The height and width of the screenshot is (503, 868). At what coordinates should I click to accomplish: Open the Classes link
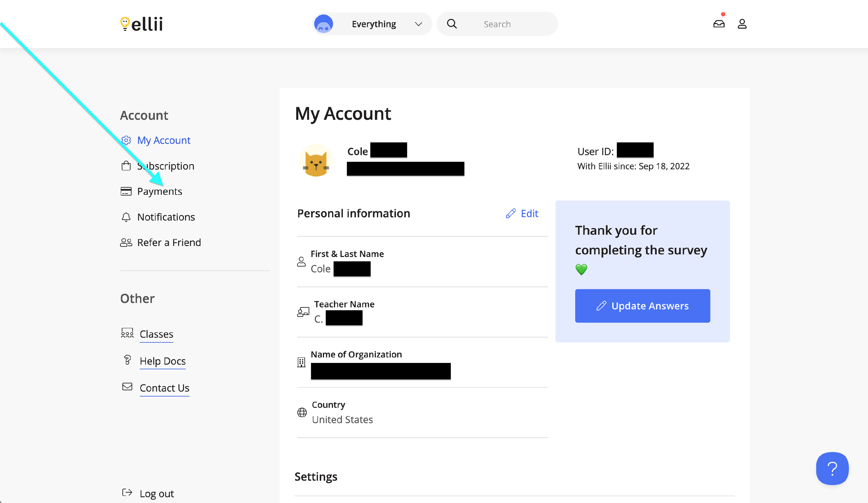point(156,334)
